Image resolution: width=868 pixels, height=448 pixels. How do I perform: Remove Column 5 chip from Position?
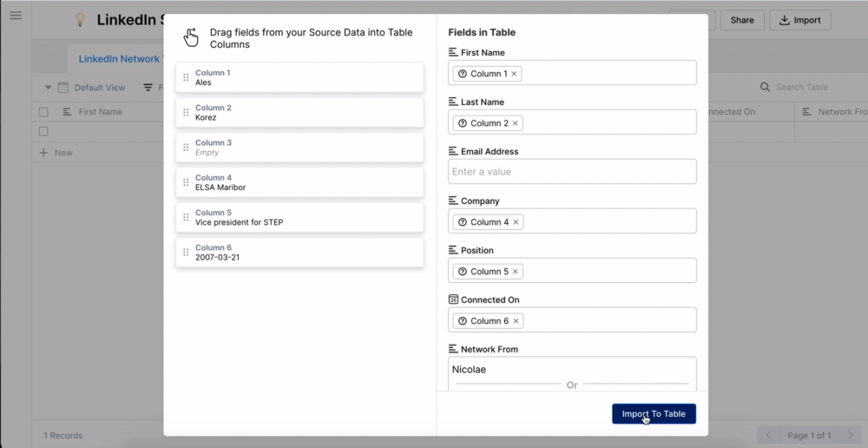tap(515, 272)
